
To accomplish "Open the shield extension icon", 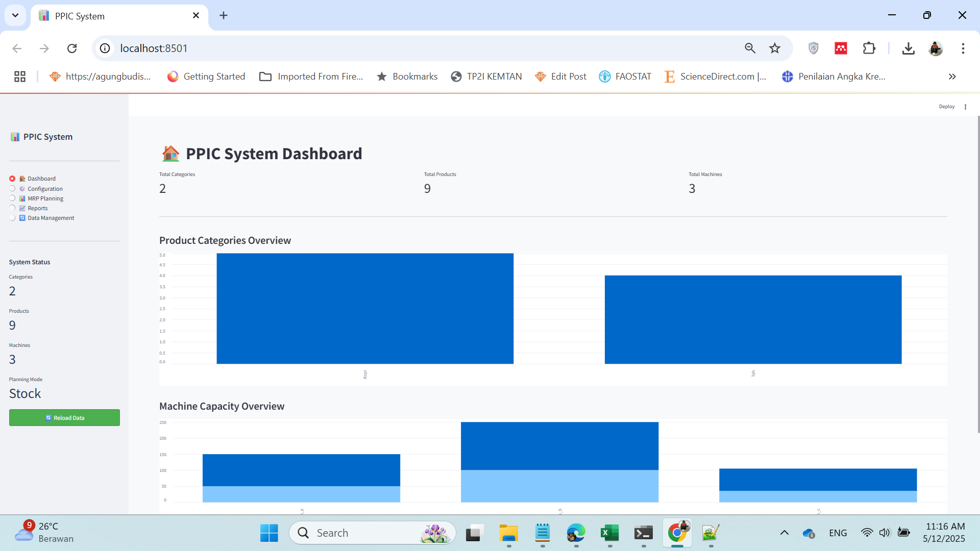I will point(814,48).
